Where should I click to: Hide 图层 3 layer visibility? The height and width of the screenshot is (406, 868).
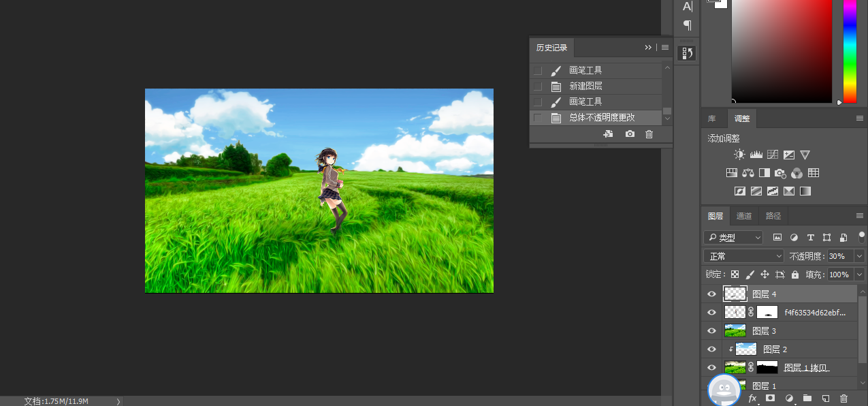point(712,331)
